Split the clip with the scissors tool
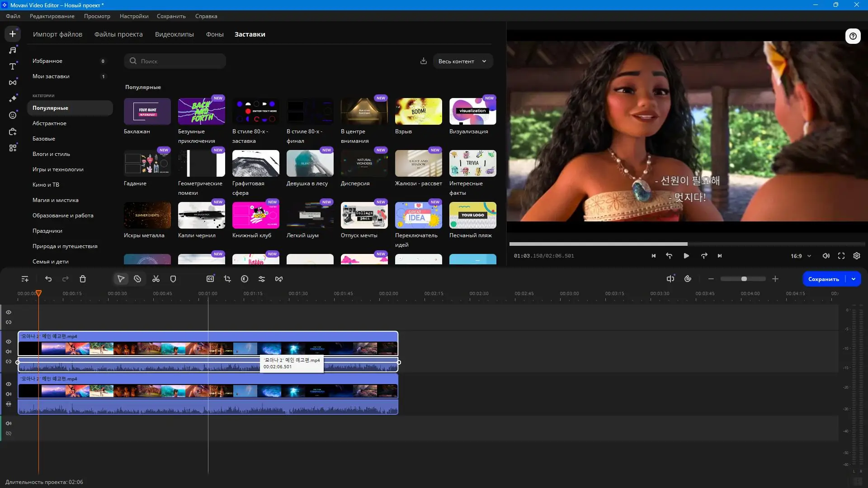Screen dimensions: 868x488 pyautogui.click(x=156, y=279)
